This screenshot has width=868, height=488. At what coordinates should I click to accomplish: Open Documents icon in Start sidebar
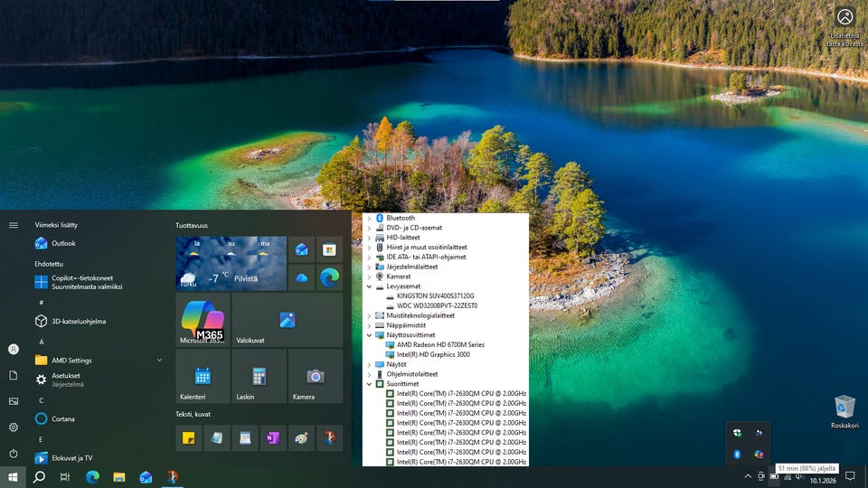point(14,375)
